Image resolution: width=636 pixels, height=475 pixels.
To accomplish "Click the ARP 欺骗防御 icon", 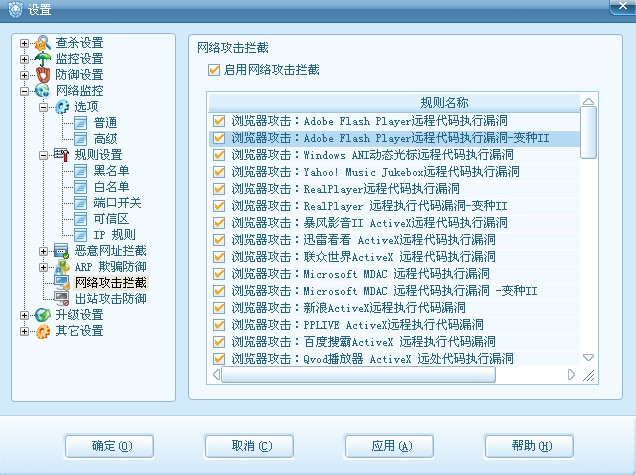I will 62,267.
